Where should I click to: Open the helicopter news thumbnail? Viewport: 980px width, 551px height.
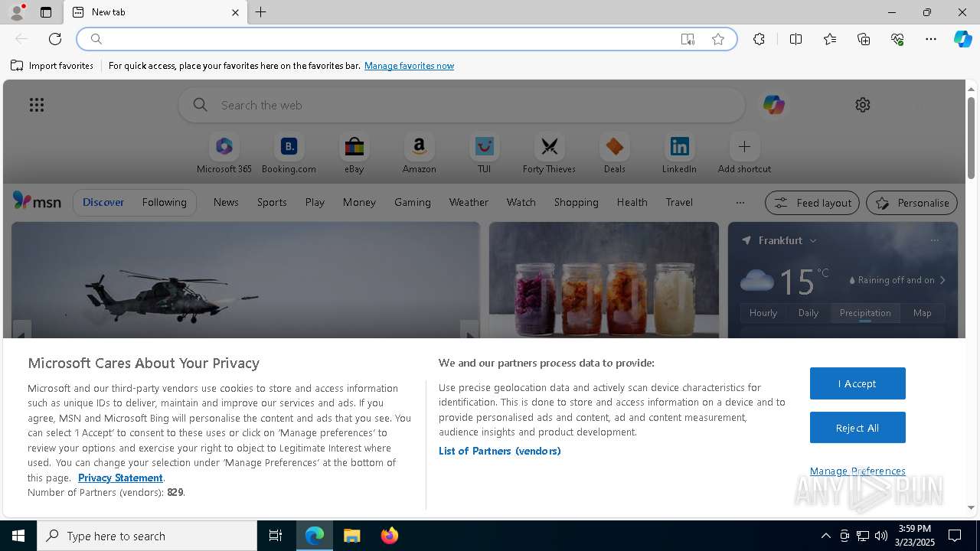(x=246, y=280)
